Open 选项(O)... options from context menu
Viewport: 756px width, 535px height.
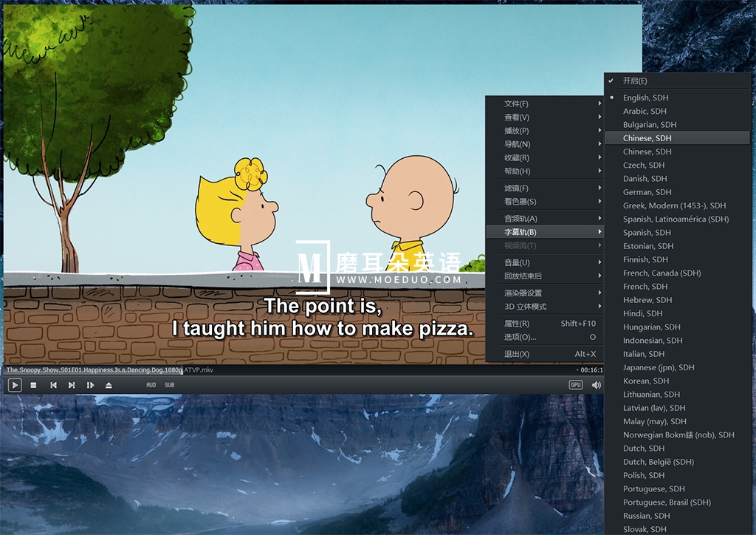tap(520, 337)
